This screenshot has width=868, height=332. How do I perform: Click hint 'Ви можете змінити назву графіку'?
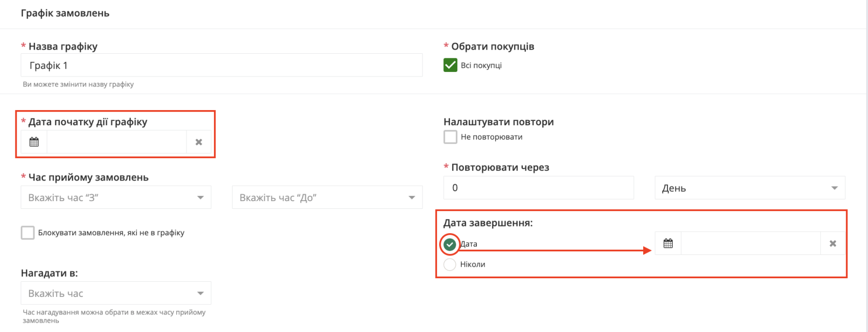coord(78,84)
